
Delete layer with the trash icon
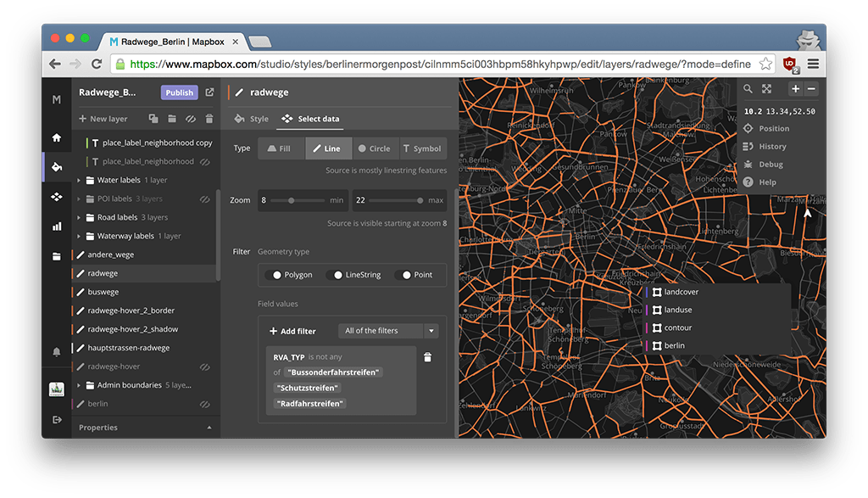tap(209, 119)
